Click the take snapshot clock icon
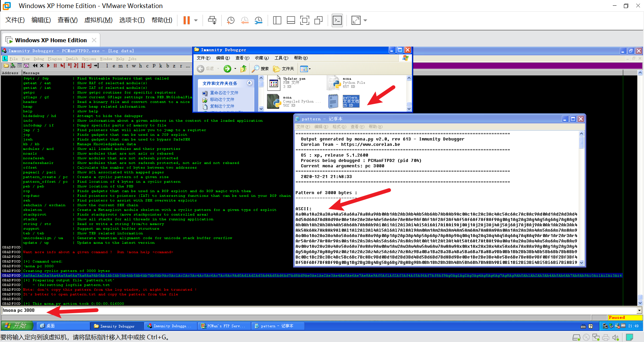The image size is (644, 342). point(230,20)
